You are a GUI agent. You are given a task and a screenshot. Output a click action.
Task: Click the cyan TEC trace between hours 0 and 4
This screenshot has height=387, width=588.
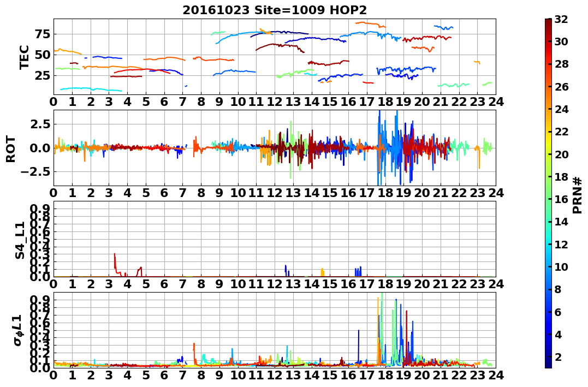(91, 90)
